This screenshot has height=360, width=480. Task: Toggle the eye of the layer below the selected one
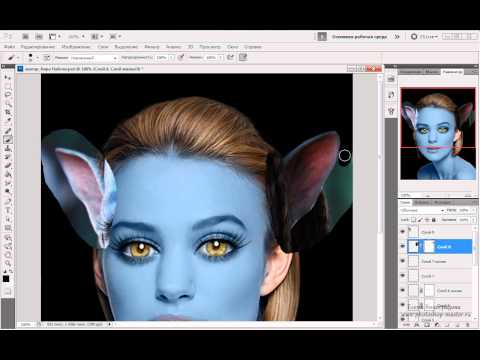(403, 261)
